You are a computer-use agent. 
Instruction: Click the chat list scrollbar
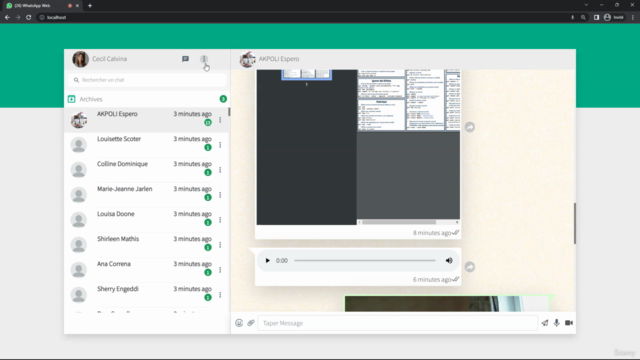coord(229,111)
